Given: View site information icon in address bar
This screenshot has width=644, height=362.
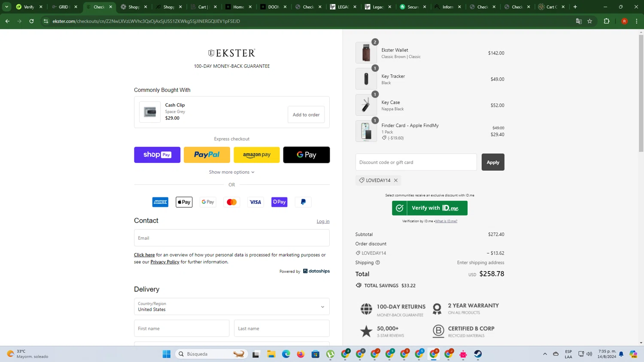Looking at the screenshot, I should point(46,21).
